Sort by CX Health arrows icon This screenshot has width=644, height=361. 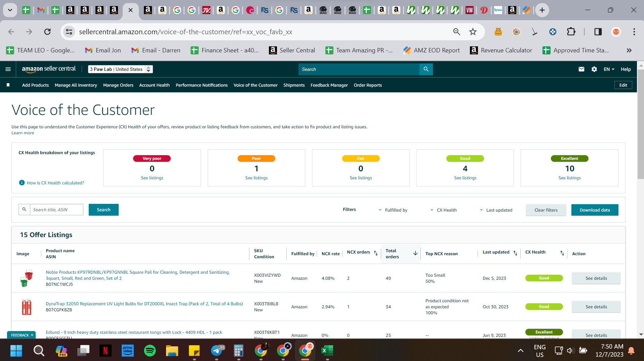(562, 253)
